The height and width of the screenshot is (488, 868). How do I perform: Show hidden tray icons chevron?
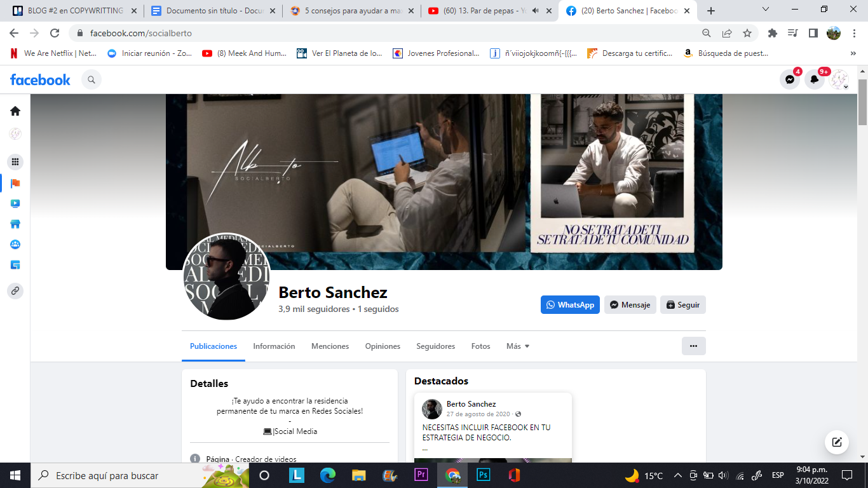click(x=677, y=475)
